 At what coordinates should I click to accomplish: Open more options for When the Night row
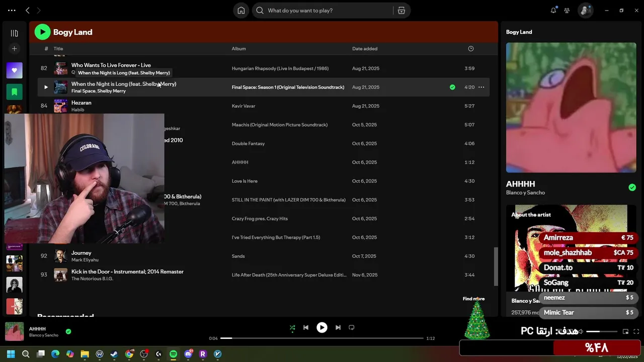[x=481, y=87]
